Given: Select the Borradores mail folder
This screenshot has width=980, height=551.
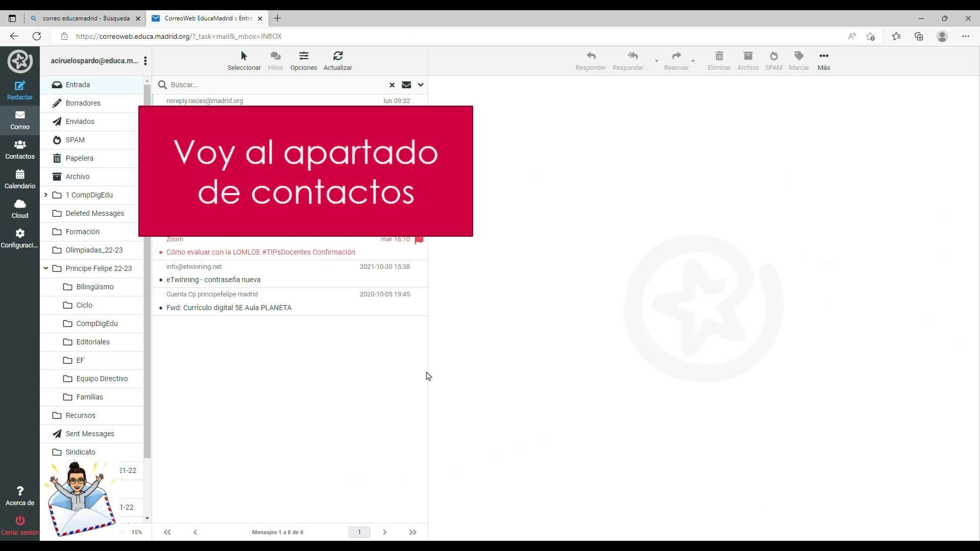Looking at the screenshot, I should [x=83, y=103].
